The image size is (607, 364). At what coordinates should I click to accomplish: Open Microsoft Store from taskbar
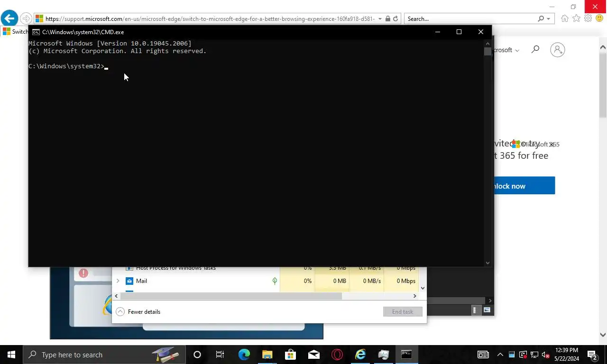290,355
